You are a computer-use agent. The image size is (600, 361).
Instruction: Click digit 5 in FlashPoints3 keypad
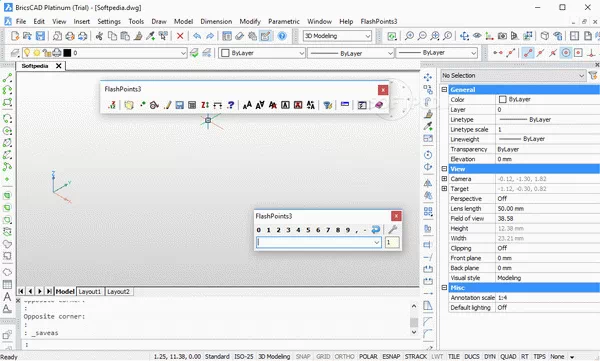click(x=308, y=230)
